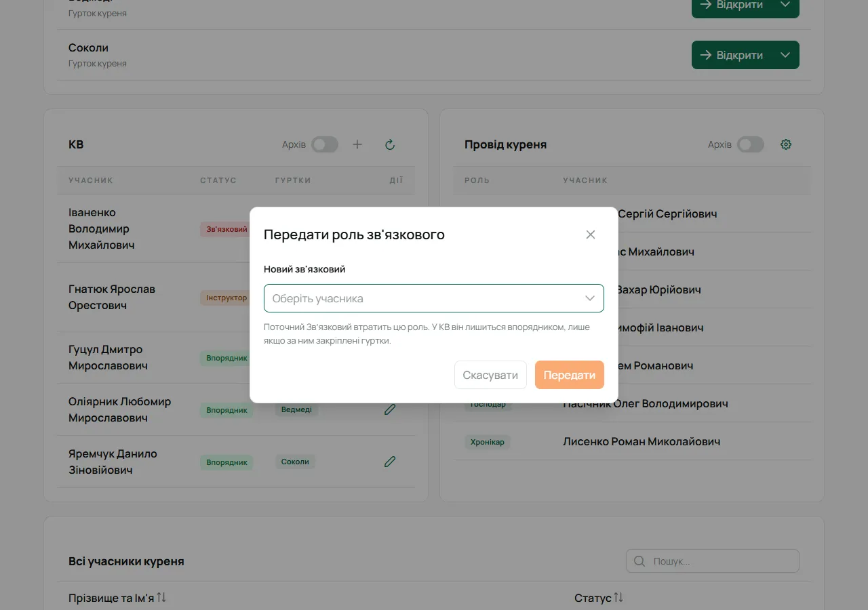Image resolution: width=868 pixels, height=610 pixels.
Task: Select Гуцул Дмитро Мирославович in КВ
Action: [108, 357]
